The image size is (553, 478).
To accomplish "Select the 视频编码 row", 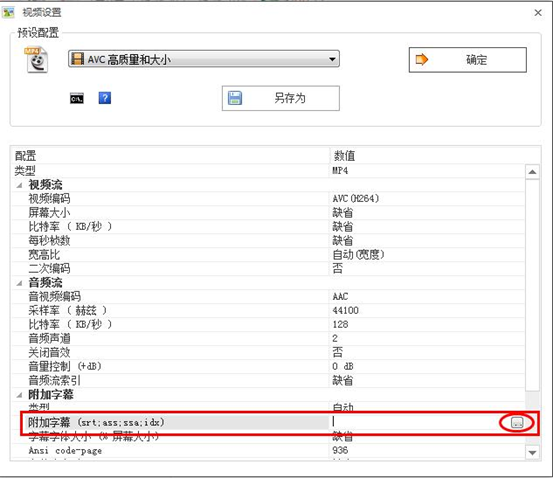I will [x=268, y=199].
